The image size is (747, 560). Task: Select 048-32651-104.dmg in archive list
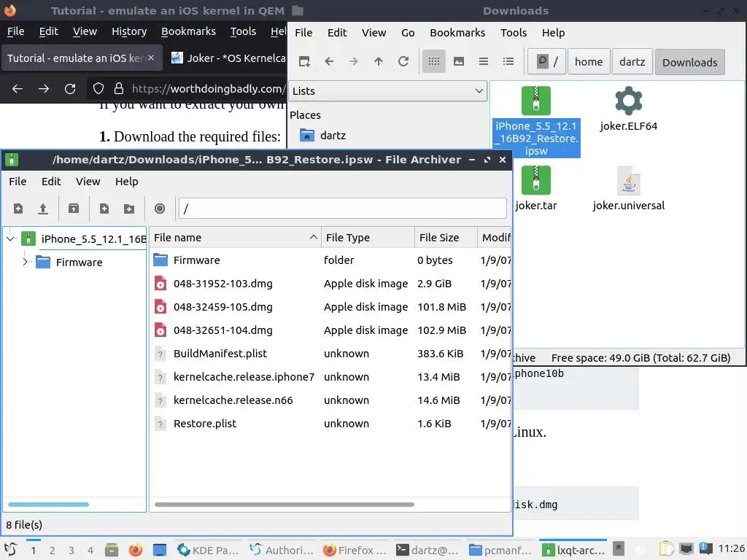[330, 330]
